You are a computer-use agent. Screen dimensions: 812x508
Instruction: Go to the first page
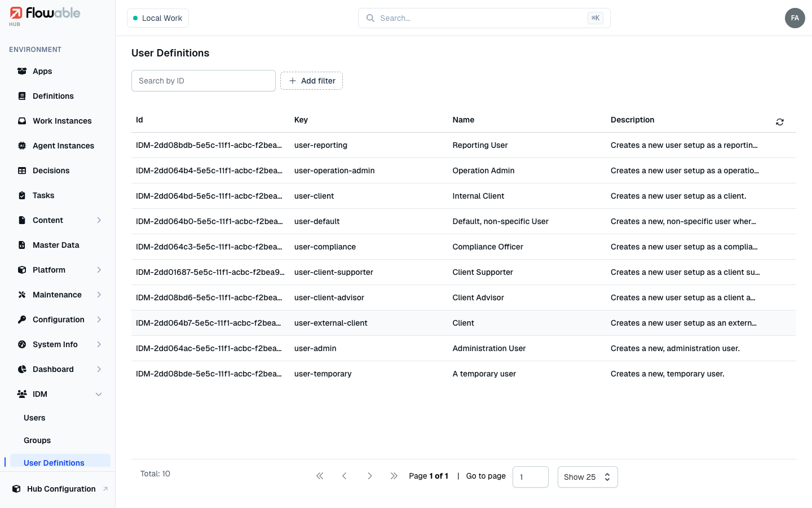tap(320, 476)
